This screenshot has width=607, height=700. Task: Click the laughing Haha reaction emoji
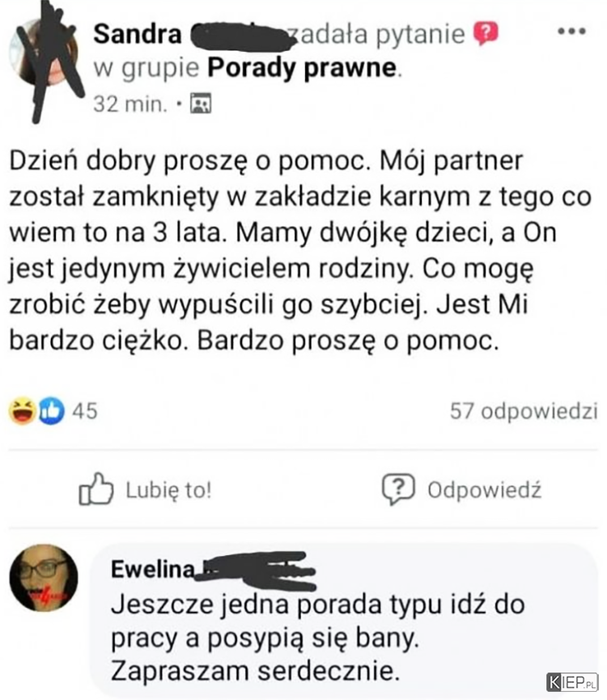[x=23, y=411]
